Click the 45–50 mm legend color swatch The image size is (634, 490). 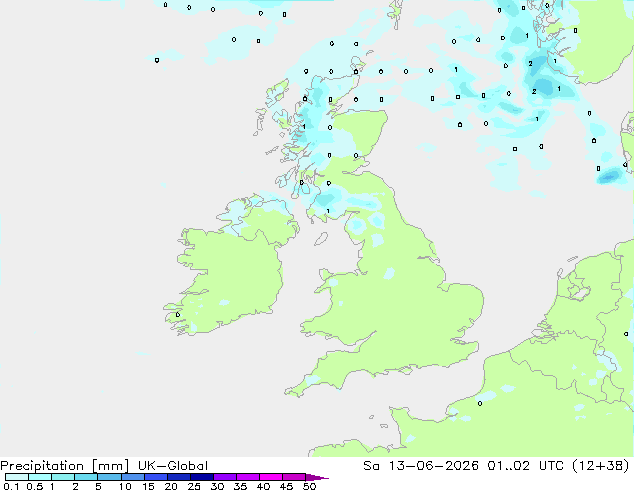pyautogui.click(x=294, y=477)
